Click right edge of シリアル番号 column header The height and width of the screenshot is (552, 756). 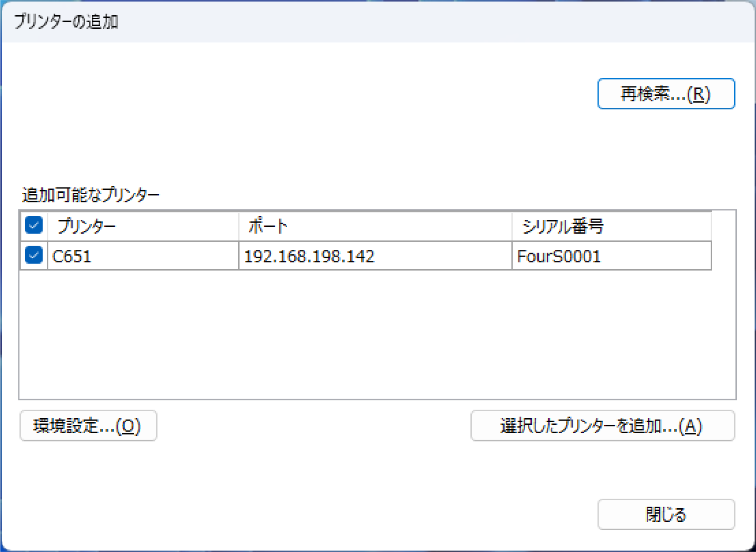point(711,226)
